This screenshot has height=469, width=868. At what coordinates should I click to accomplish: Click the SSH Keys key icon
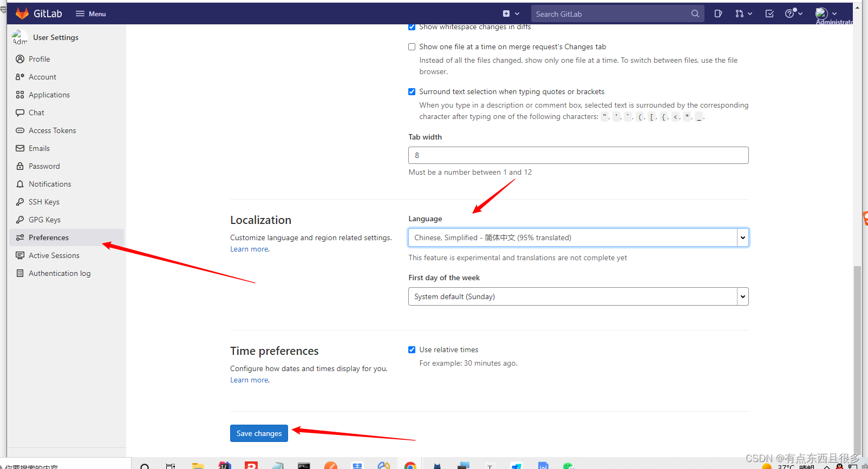(20, 202)
